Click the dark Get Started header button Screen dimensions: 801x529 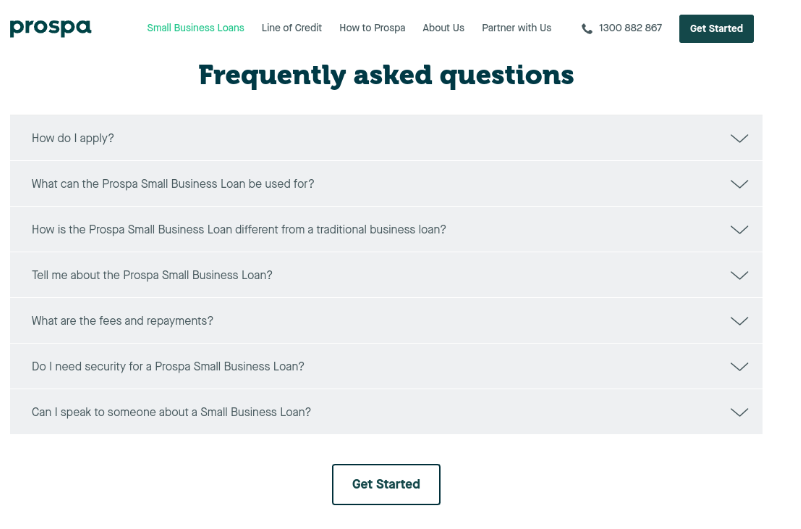click(716, 29)
